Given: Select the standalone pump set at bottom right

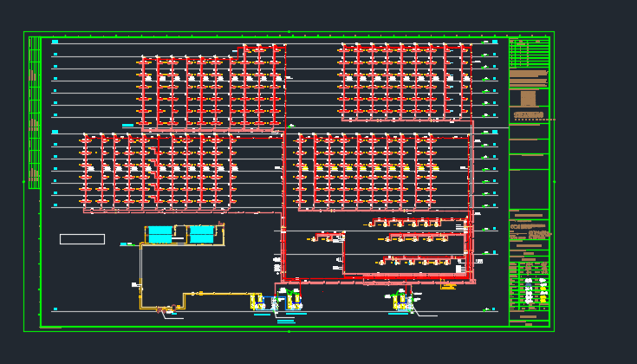Looking at the screenshot, I should tap(403, 300).
